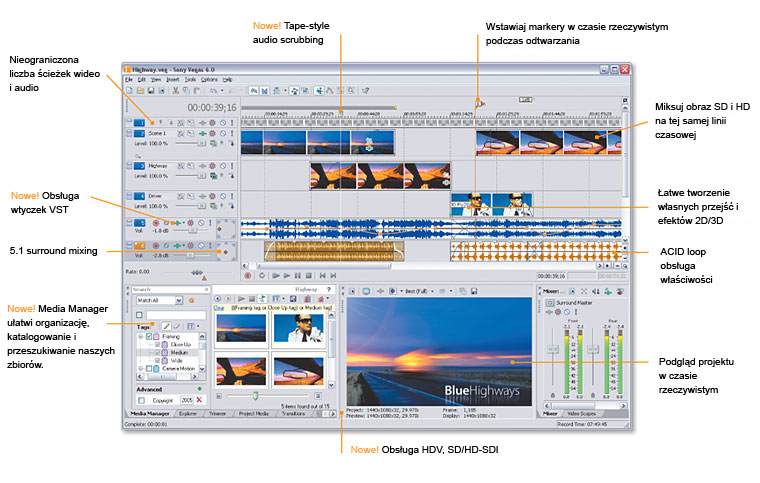Open Track Motion on Scene 1 track
The image size is (760, 483).
click(x=191, y=133)
